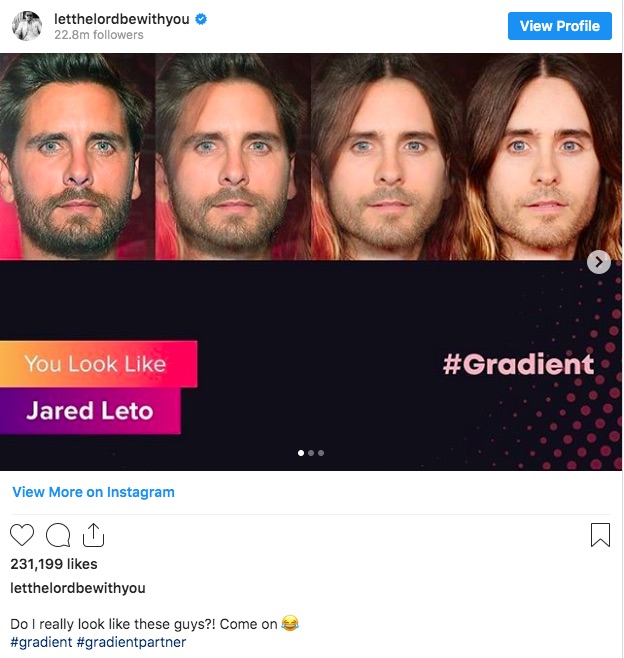Save the post with the bookmark icon
624x658 pixels.
600,535
